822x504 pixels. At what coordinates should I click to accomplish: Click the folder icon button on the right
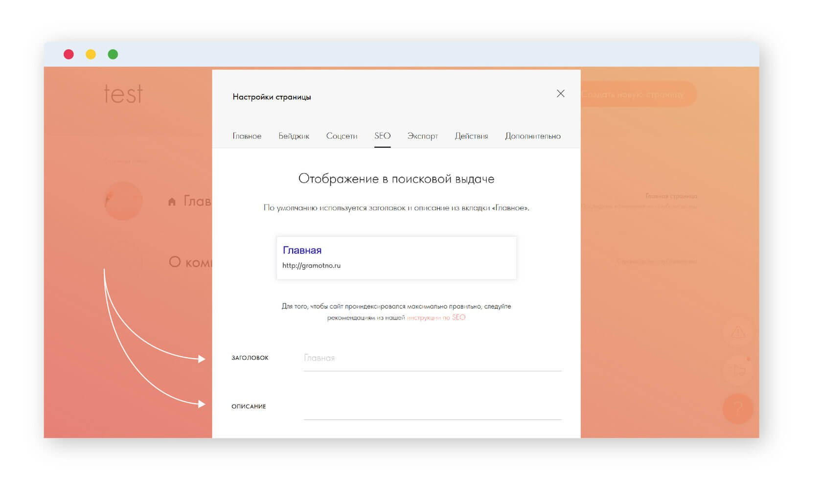point(739,370)
